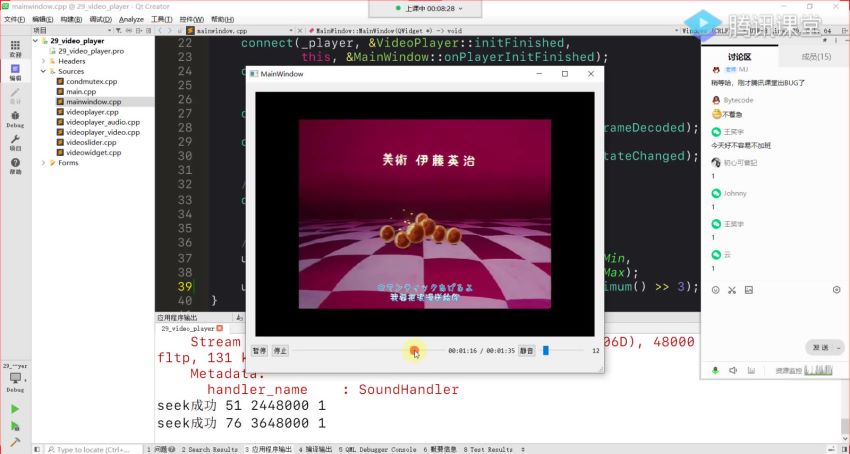Toggle the speaker volume icon in classroom panel

(x=733, y=370)
